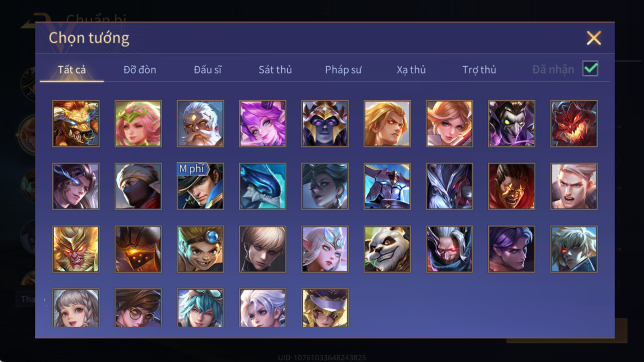Select the panda hero portrait
The width and height of the screenshot is (644, 362).
[387, 249]
